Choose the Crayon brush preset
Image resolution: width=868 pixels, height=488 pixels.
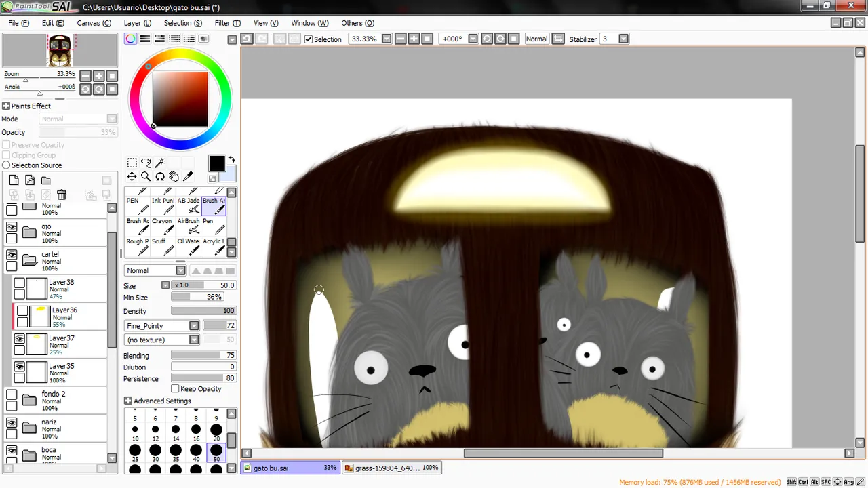click(x=163, y=226)
